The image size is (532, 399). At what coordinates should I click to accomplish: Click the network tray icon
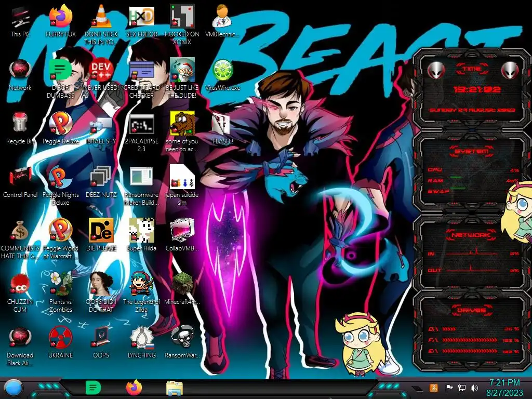[462, 388]
